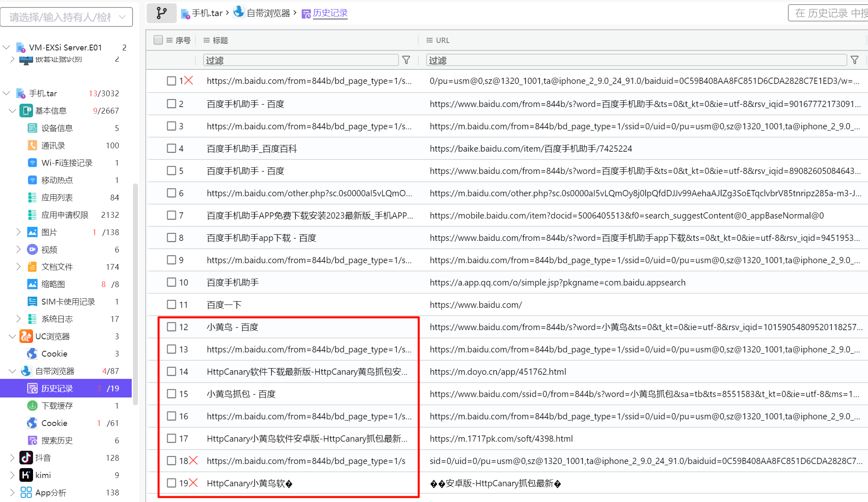
Task: Click the branch tree icon button
Action: click(x=161, y=13)
